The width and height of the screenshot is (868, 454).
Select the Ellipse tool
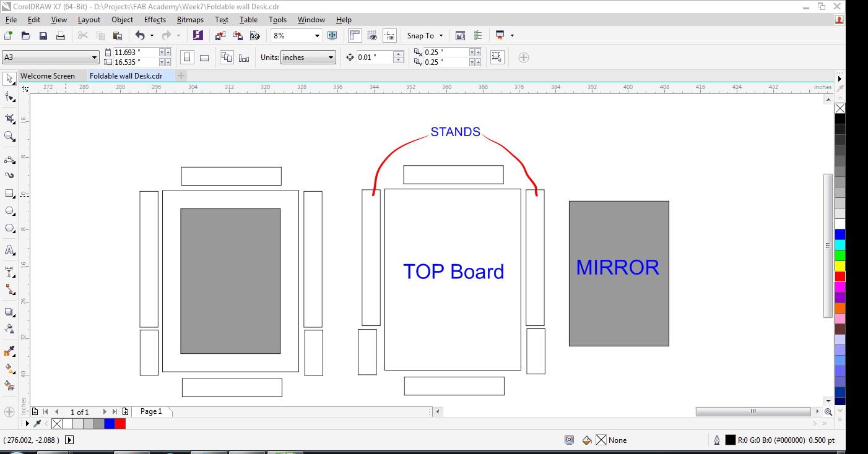click(x=9, y=211)
